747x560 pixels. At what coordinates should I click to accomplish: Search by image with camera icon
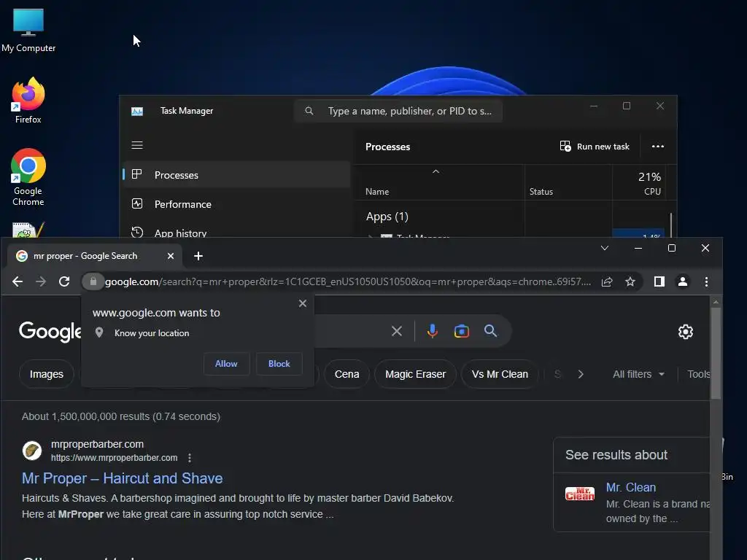(462, 331)
